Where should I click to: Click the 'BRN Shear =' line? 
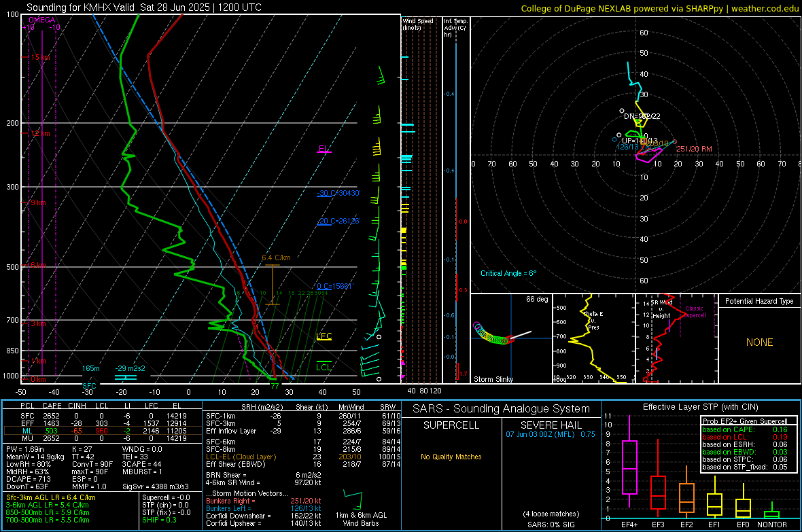click(x=264, y=475)
